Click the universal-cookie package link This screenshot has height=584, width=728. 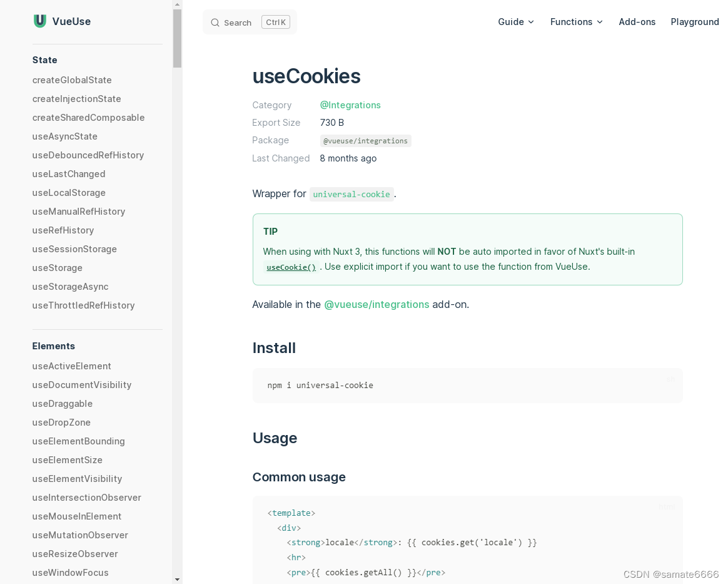[351, 194]
